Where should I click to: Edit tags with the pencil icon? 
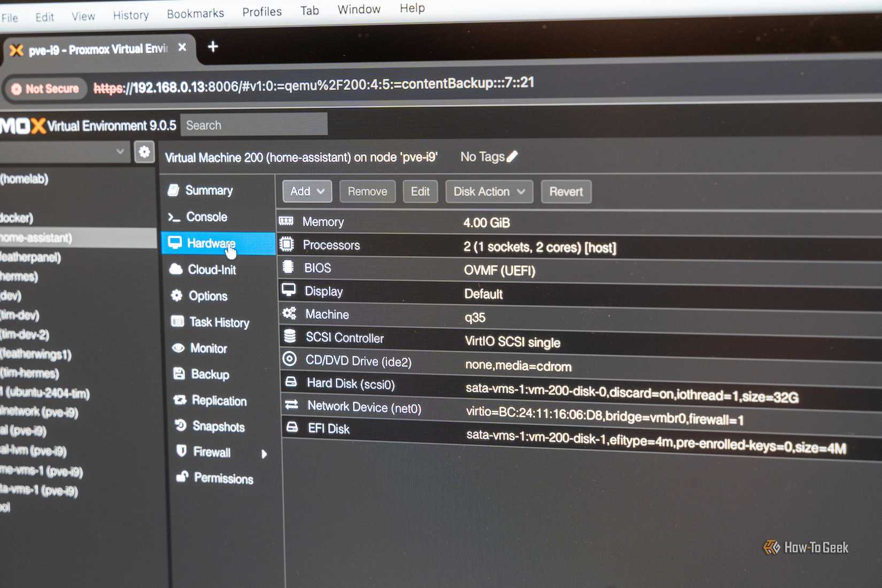(x=512, y=157)
